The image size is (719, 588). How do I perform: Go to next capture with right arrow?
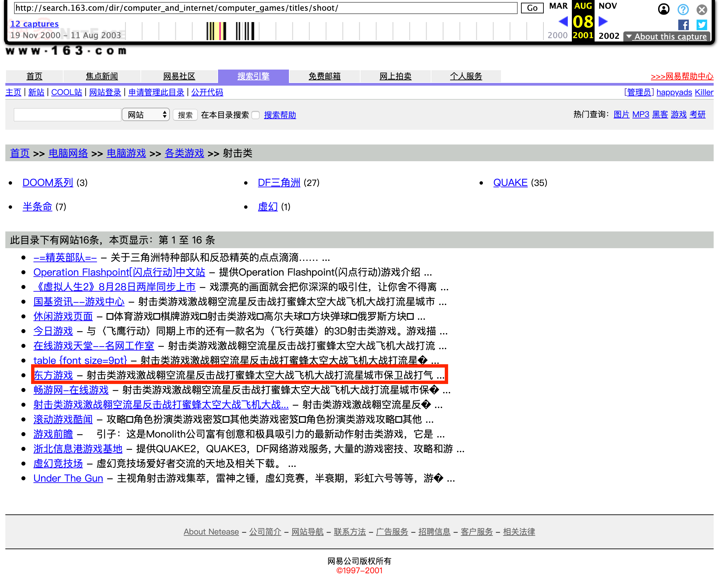click(603, 21)
